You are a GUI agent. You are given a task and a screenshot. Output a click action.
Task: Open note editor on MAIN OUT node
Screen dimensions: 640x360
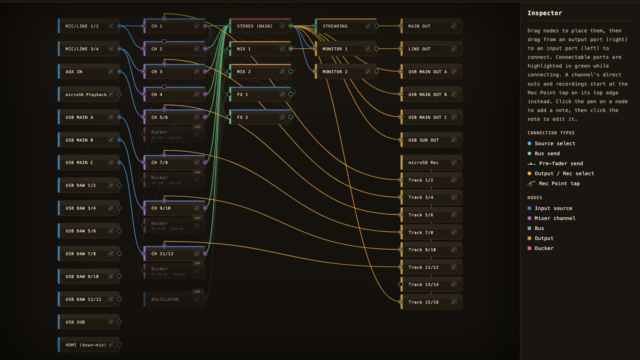coord(454,26)
